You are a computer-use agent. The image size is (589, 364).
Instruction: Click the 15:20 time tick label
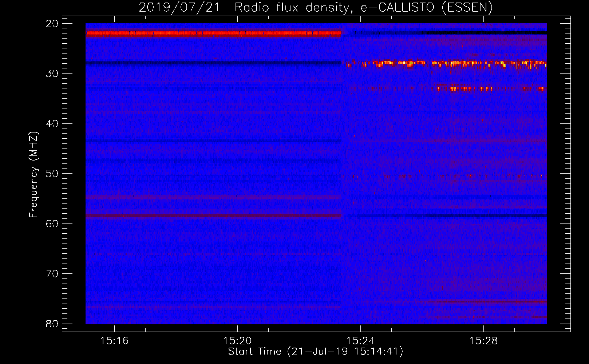237,341
